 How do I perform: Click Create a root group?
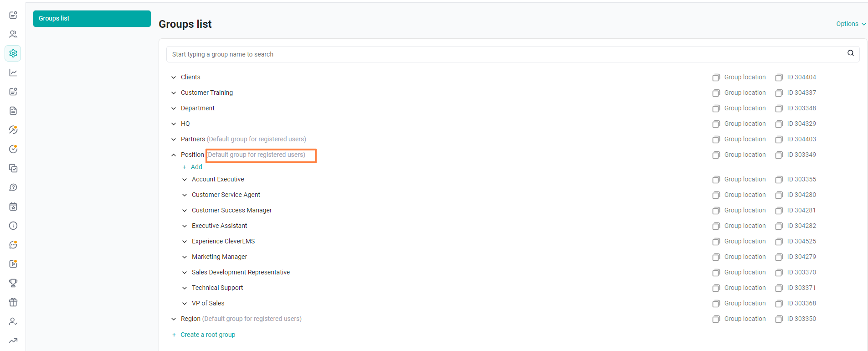pos(204,335)
